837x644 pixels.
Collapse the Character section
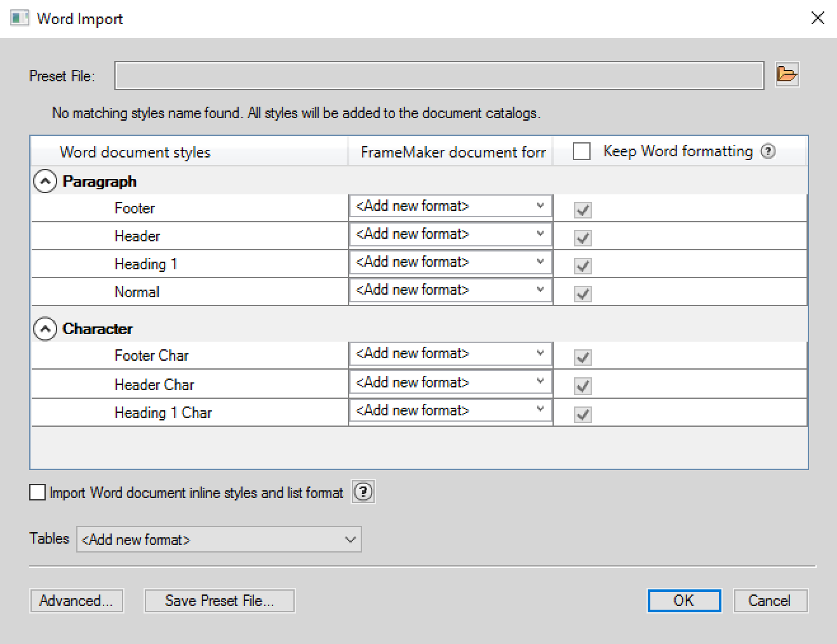click(44, 329)
